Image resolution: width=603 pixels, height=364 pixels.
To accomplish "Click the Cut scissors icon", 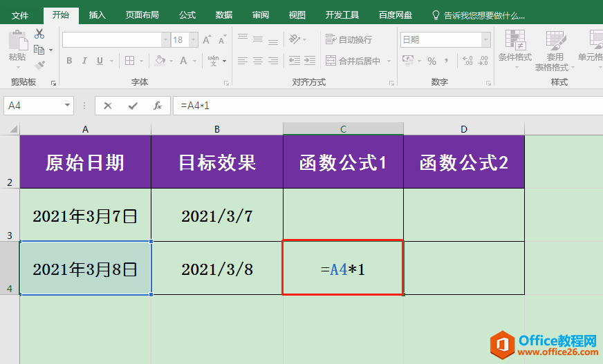I will pos(39,34).
